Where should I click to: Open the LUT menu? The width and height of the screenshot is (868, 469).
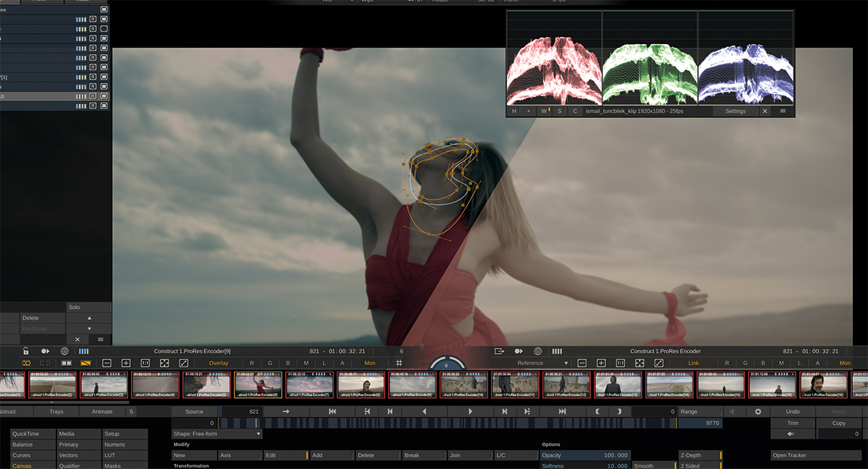tap(124, 455)
